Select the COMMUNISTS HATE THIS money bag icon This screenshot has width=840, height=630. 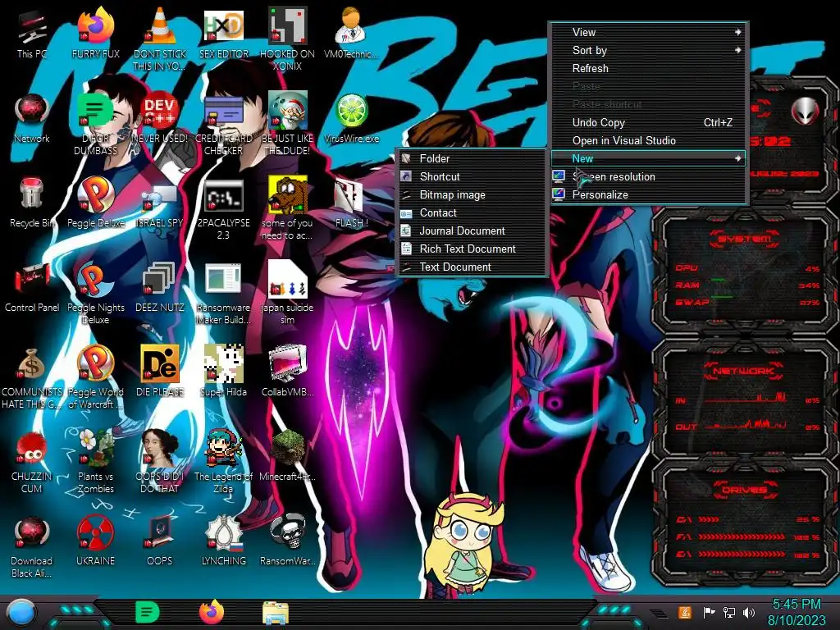point(32,378)
